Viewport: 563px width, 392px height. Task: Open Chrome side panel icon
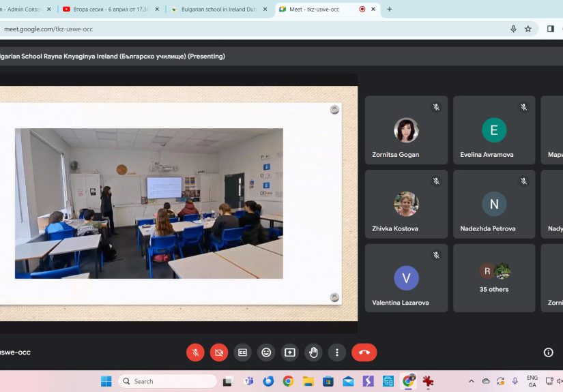[550, 29]
